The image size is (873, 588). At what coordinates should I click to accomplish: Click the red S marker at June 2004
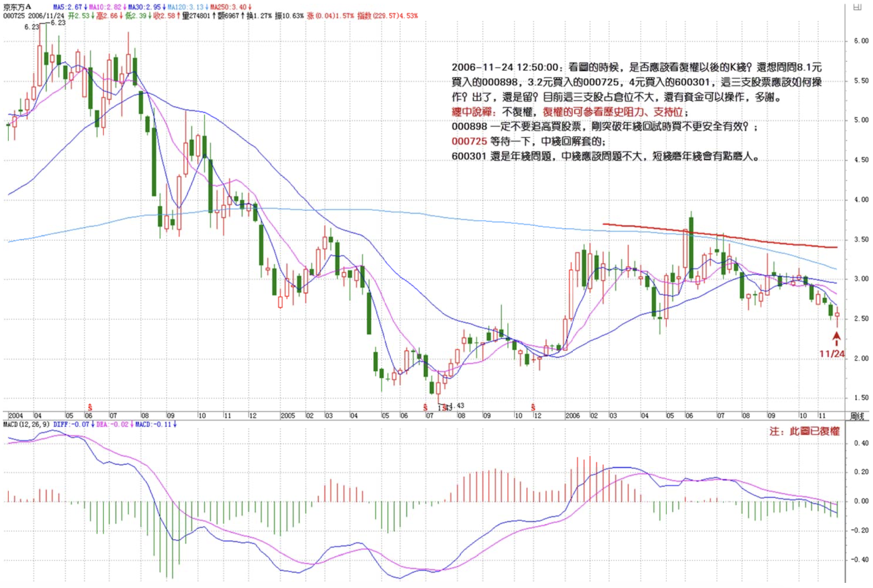pyautogui.click(x=90, y=408)
